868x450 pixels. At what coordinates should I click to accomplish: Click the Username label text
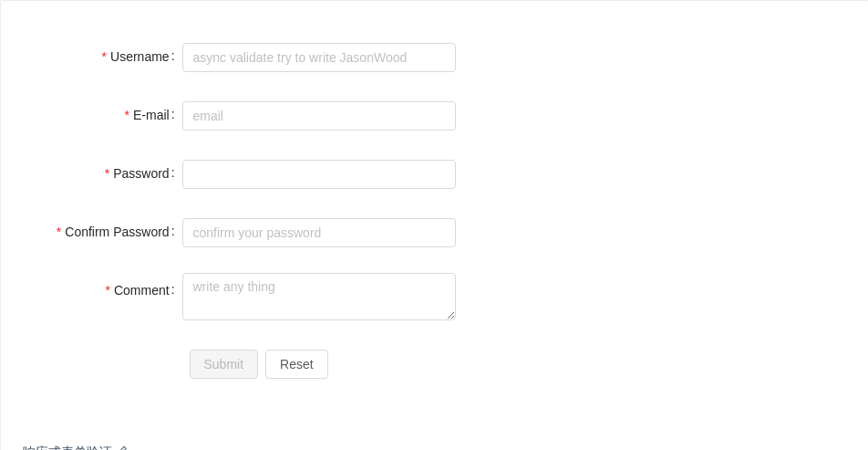coord(139,57)
